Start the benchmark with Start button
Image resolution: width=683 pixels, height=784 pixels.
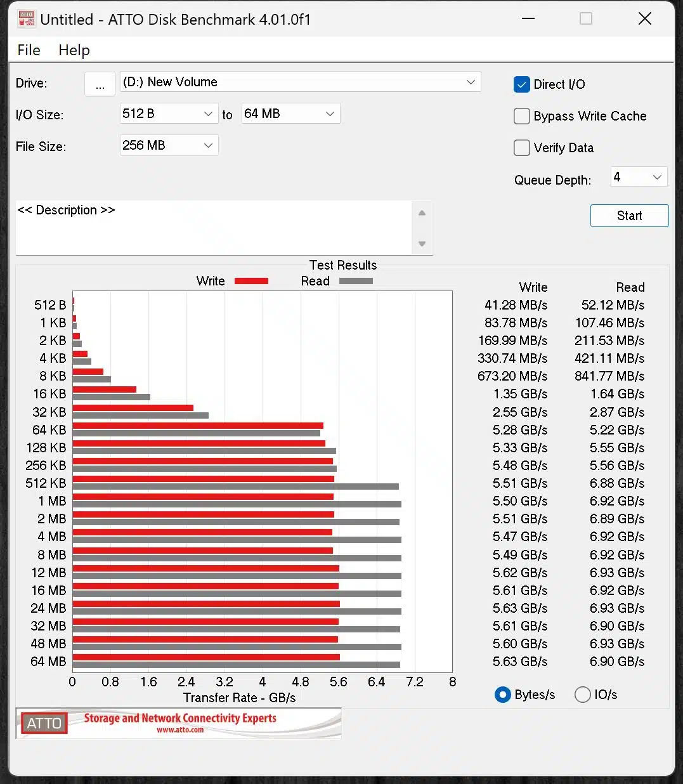tap(629, 216)
